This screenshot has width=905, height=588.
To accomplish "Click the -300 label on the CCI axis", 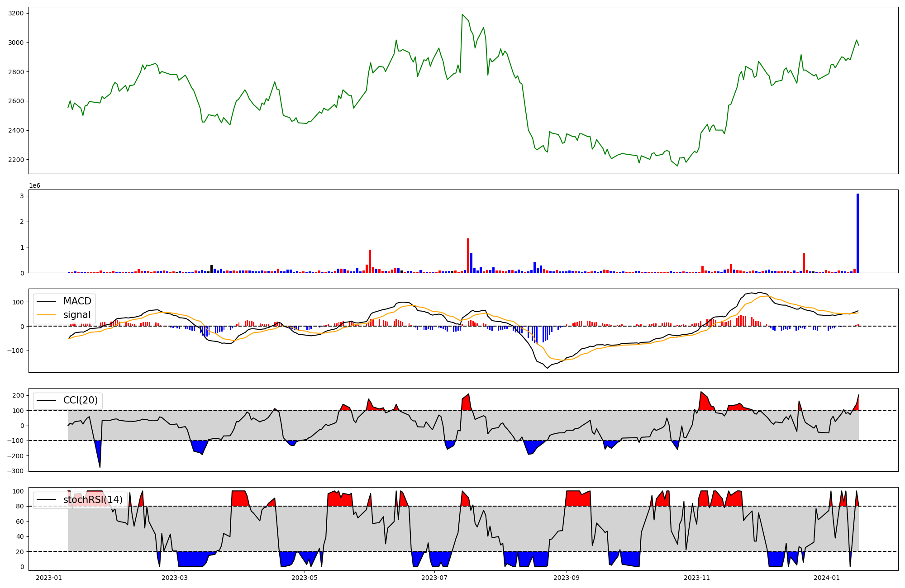I will pyautogui.click(x=15, y=471).
